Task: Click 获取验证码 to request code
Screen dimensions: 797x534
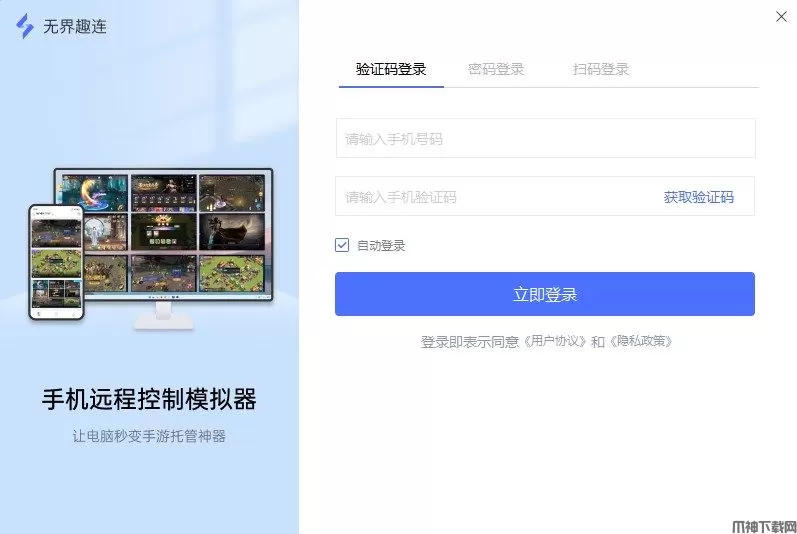Action: pyautogui.click(x=698, y=197)
